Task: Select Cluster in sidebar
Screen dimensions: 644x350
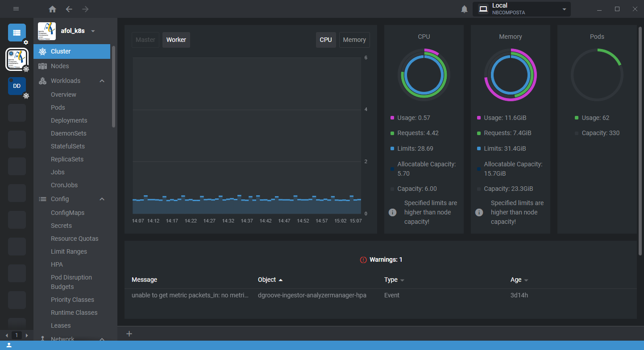Action: (x=72, y=51)
